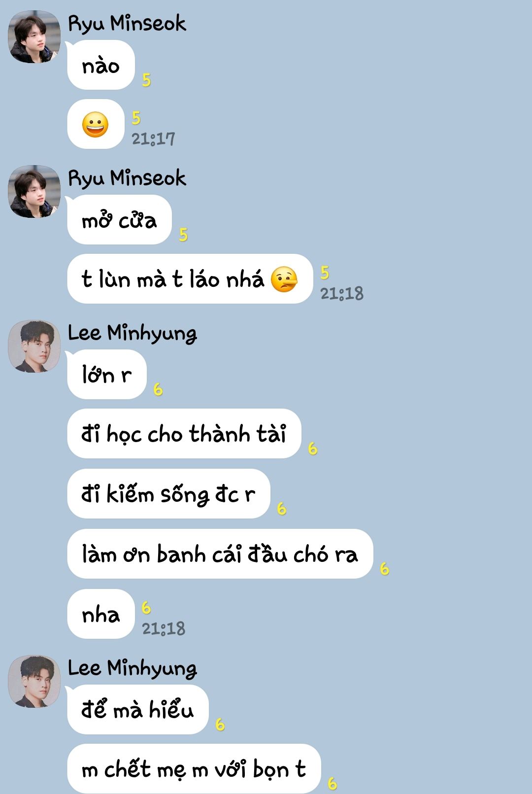Image resolution: width=532 pixels, height=794 pixels.
Task: Open the Lee Minhyung name above "lớn r"
Action: tap(132, 333)
